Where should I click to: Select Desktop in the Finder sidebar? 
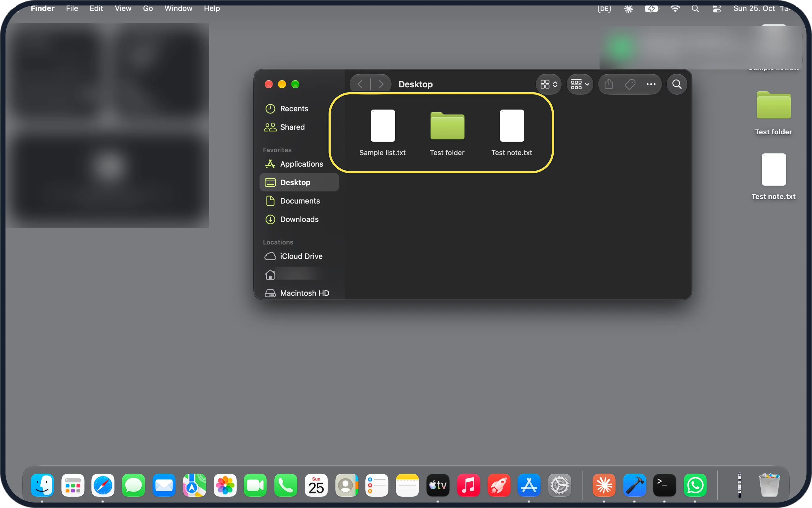point(299,182)
